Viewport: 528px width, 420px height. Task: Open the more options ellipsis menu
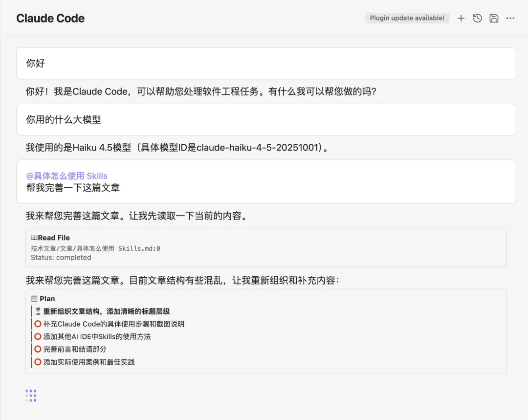pyautogui.click(x=510, y=18)
